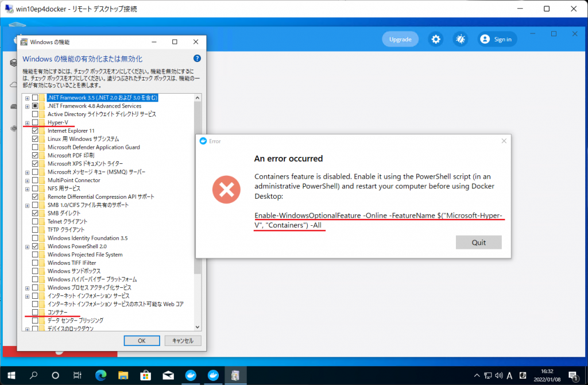The image size is (588, 385).
Task: Click the キャンセル button
Action: (x=183, y=341)
